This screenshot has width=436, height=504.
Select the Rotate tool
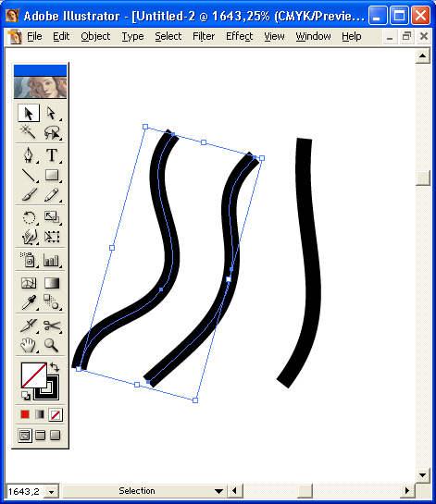(29, 217)
